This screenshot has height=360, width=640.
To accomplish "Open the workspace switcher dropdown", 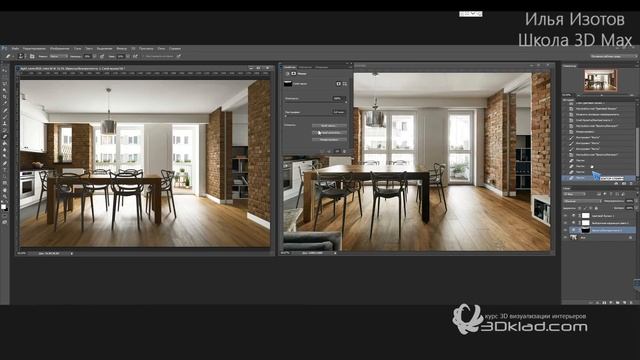I will (613, 56).
